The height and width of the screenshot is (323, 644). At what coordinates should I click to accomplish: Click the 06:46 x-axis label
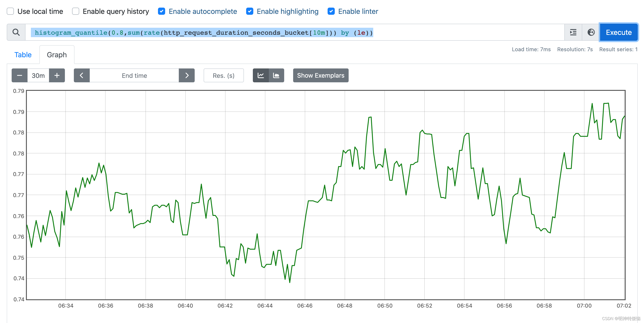tap(305, 306)
